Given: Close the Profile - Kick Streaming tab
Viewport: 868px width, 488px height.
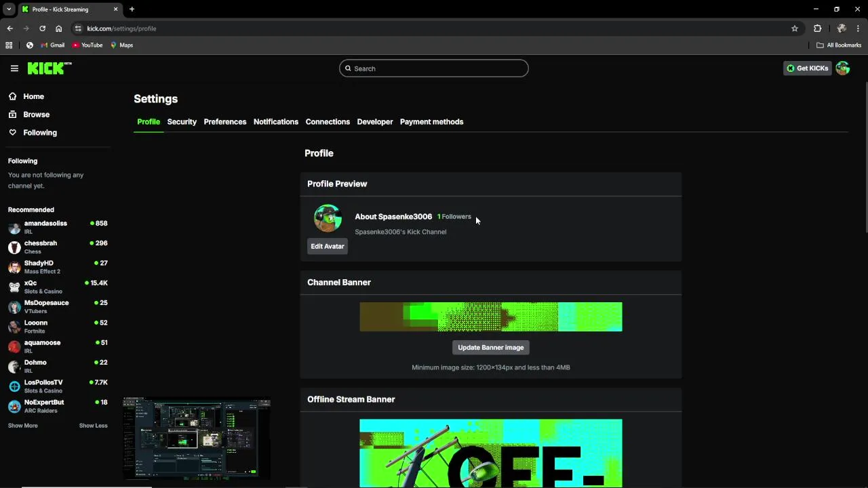Looking at the screenshot, I should click(115, 9).
